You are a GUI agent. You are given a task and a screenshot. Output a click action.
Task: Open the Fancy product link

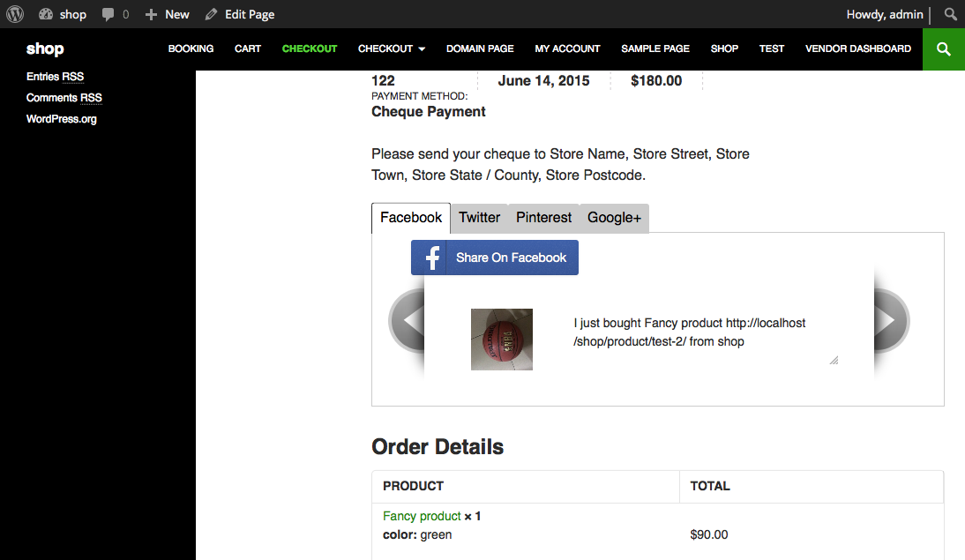[x=422, y=516]
